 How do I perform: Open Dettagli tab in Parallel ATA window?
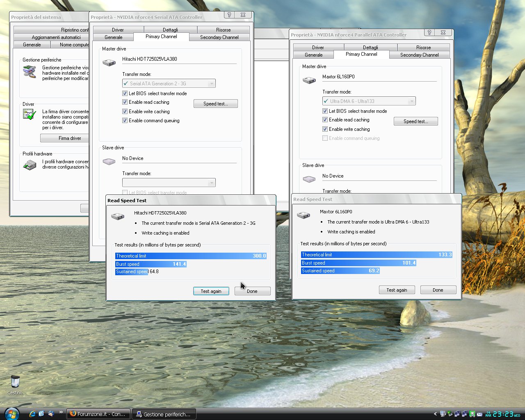click(x=370, y=48)
